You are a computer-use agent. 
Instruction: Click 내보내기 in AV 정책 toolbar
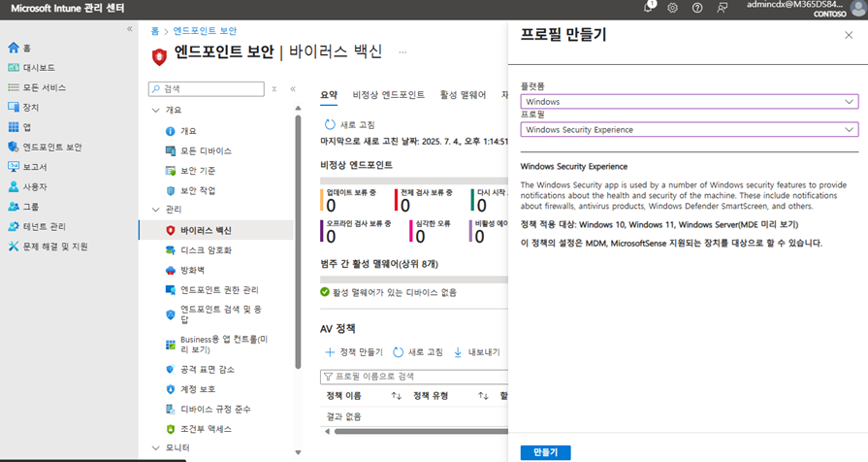click(477, 352)
